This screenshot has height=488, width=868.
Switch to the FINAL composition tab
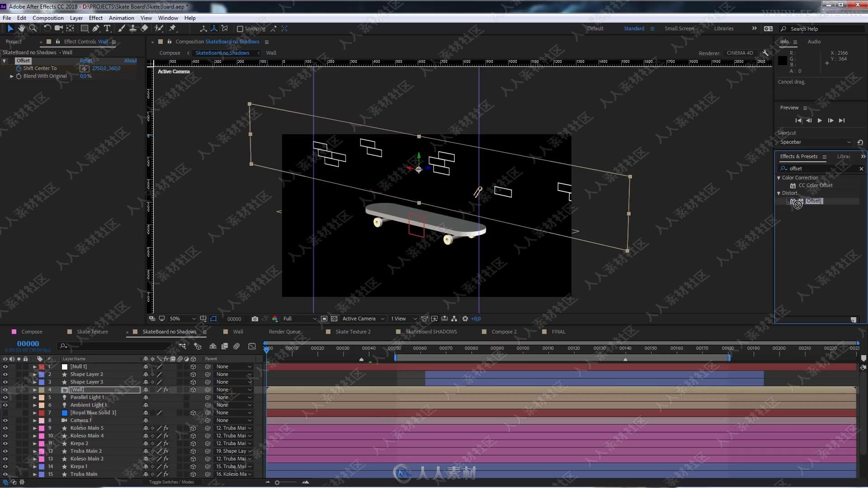click(x=558, y=331)
